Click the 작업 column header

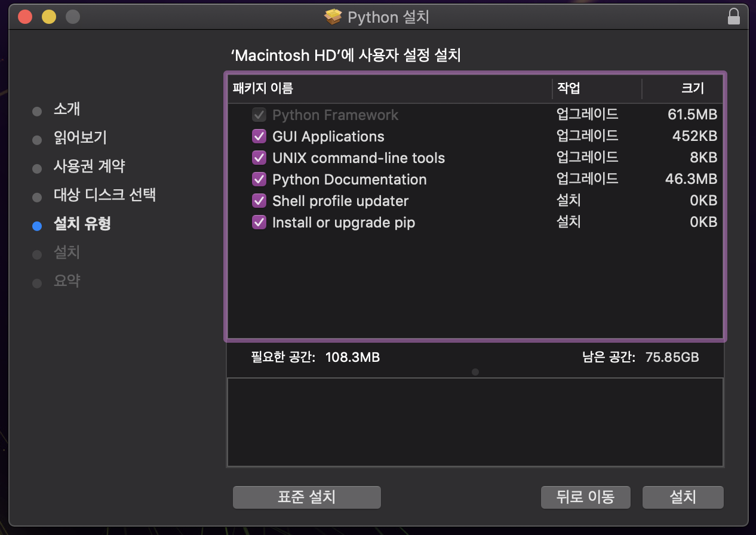point(597,88)
